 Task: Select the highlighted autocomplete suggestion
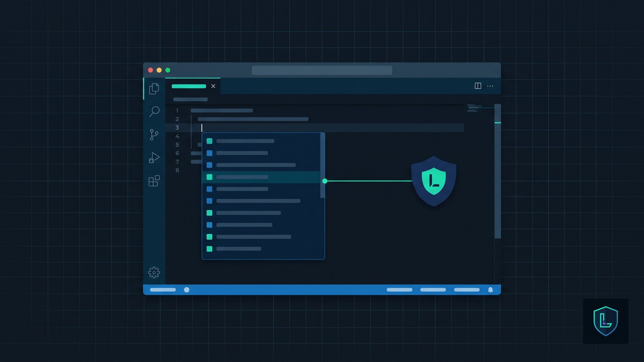(261, 177)
